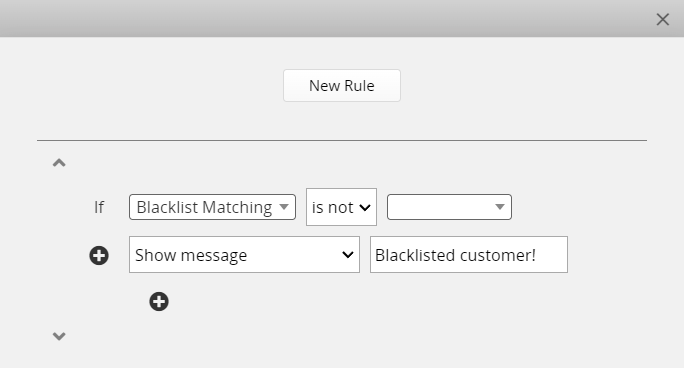Viewport: 684px width, 368px height.
Task: Click the chevron in the Show message select
Action: point(348,255)
